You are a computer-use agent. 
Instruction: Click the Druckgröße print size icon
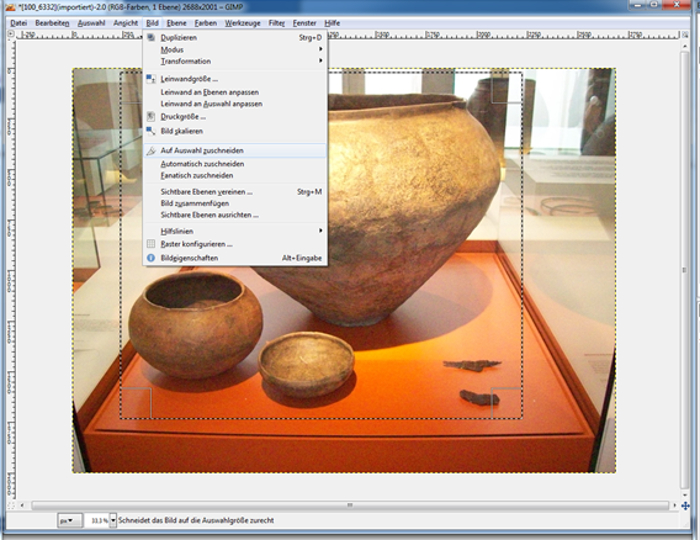[x=152, y=116]
